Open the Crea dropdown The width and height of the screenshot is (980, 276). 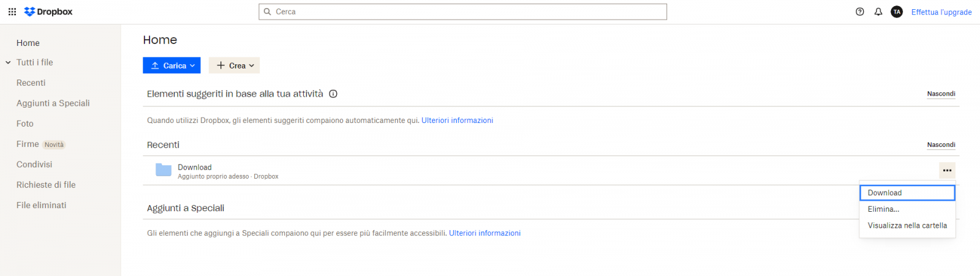click(x=234, y=65)
